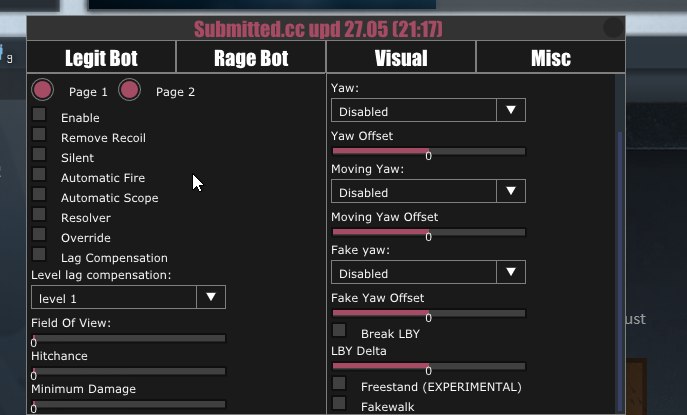
Task: Adjust the Field Of View slider
Action: coord(129,338)
